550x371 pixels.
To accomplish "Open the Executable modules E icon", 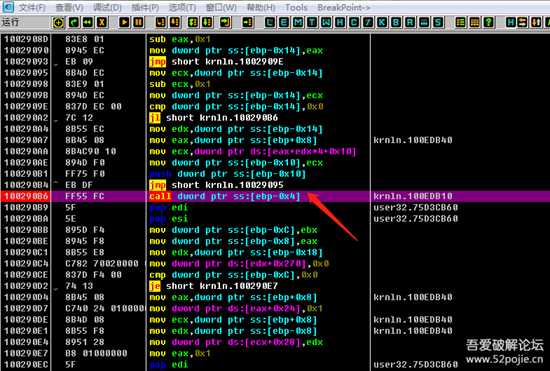I will [x=284, y=22].
